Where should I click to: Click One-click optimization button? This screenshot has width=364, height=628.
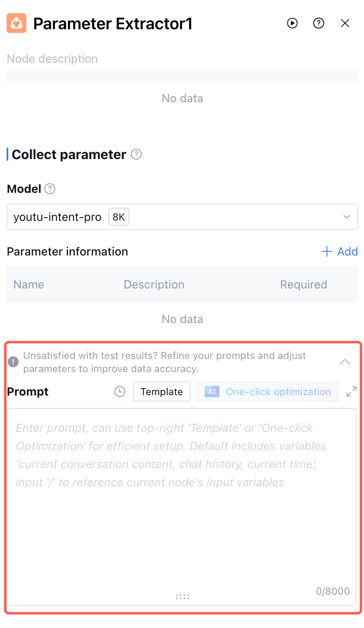(x=268, y=391)
